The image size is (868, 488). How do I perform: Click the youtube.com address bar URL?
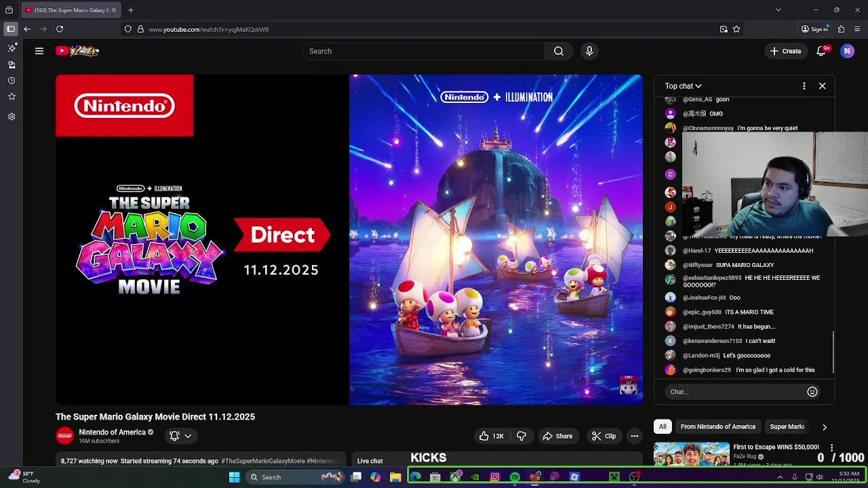(209, 30)
